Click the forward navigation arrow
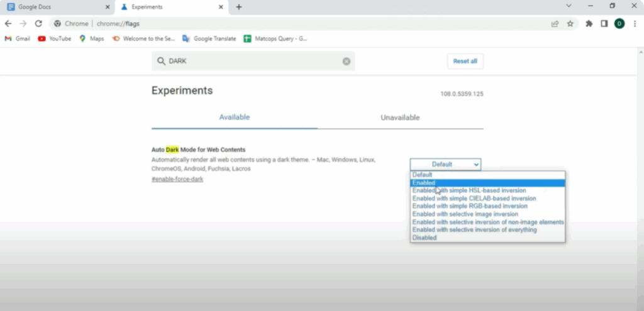 (23, 24)
